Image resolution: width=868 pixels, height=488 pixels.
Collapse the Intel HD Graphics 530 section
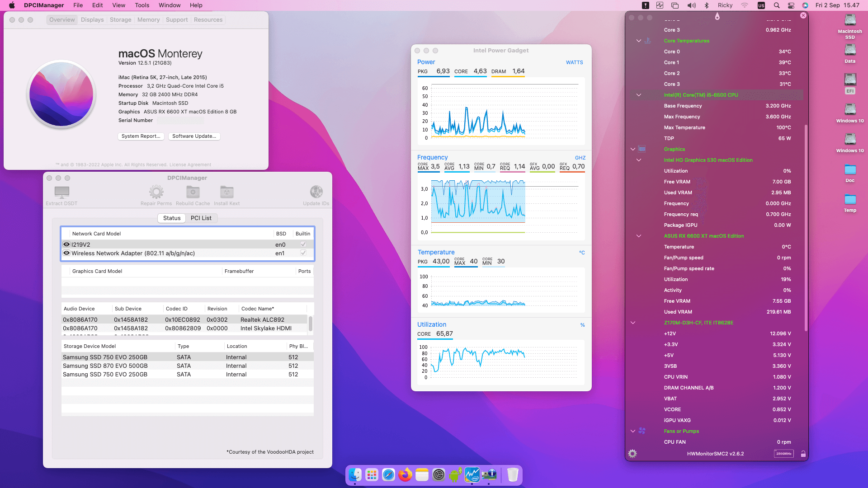[x=639, y=160]
